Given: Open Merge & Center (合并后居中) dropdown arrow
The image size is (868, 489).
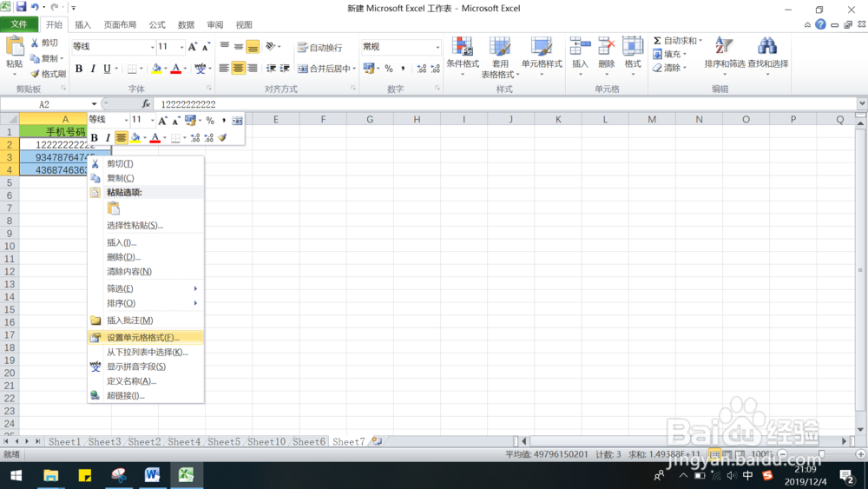Looking at the screenshot, I should (354, 69).
